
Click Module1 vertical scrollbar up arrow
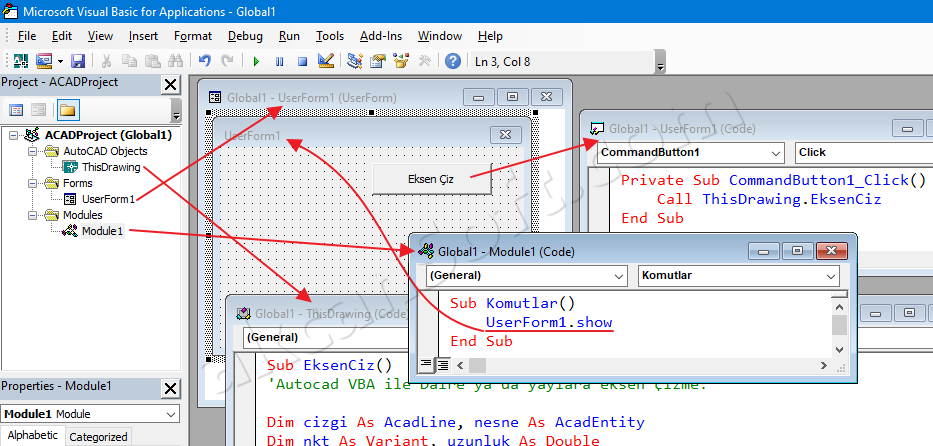click(839, 307)
